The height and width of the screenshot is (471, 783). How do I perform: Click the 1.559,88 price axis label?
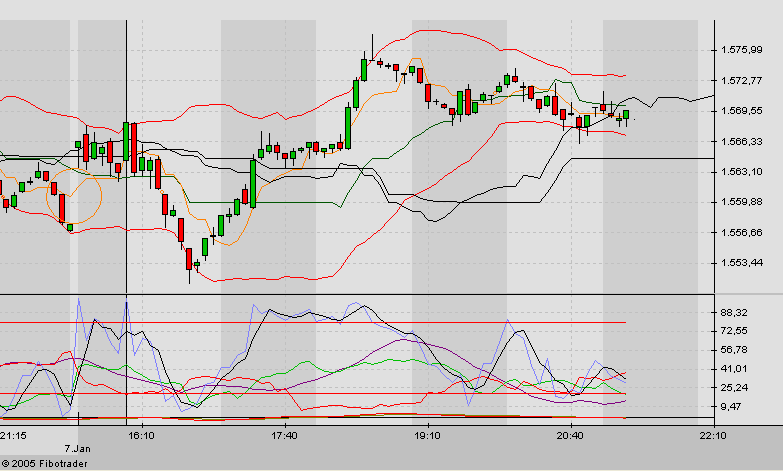coord(742,202)
